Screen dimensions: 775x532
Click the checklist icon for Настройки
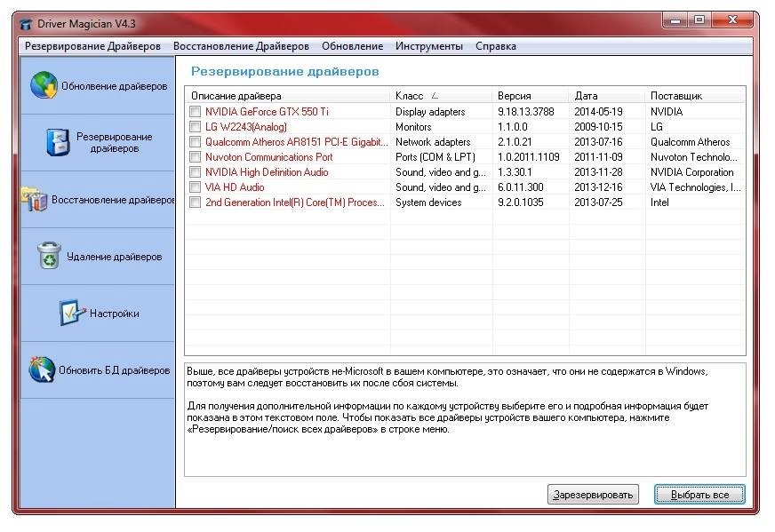coord(72,313)
